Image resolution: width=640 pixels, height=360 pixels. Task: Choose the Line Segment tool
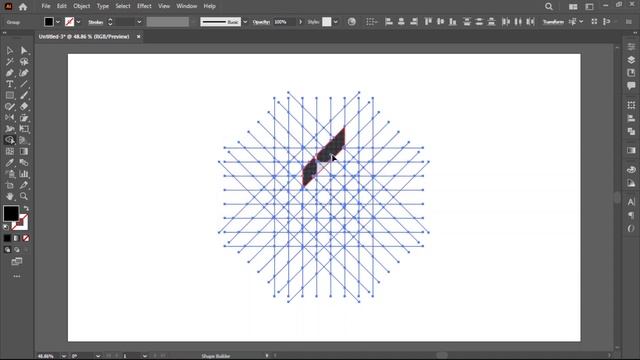click(x=24, y=84)
